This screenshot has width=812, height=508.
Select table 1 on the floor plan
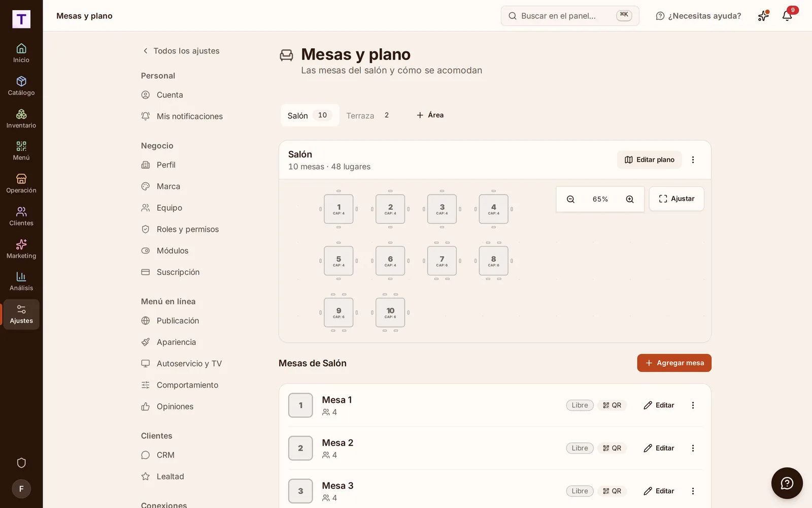click(339, 209)
